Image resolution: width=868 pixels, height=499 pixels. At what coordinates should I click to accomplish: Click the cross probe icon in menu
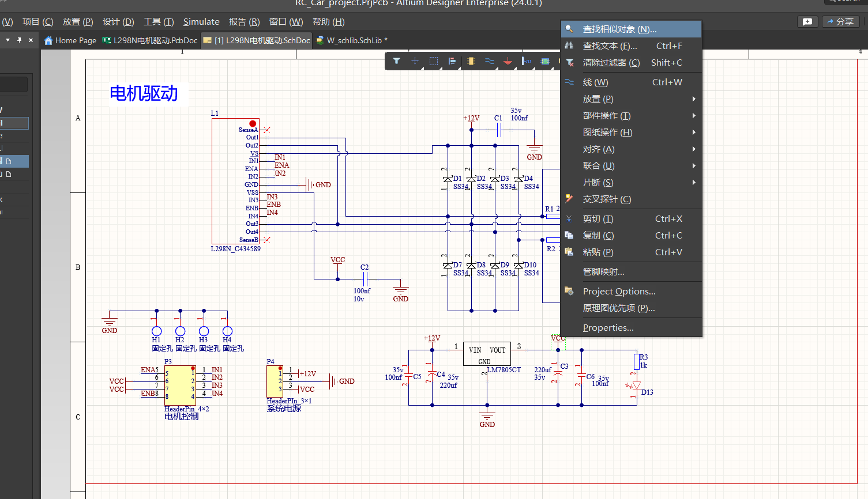pyautogui.click(x=569, y=199)
